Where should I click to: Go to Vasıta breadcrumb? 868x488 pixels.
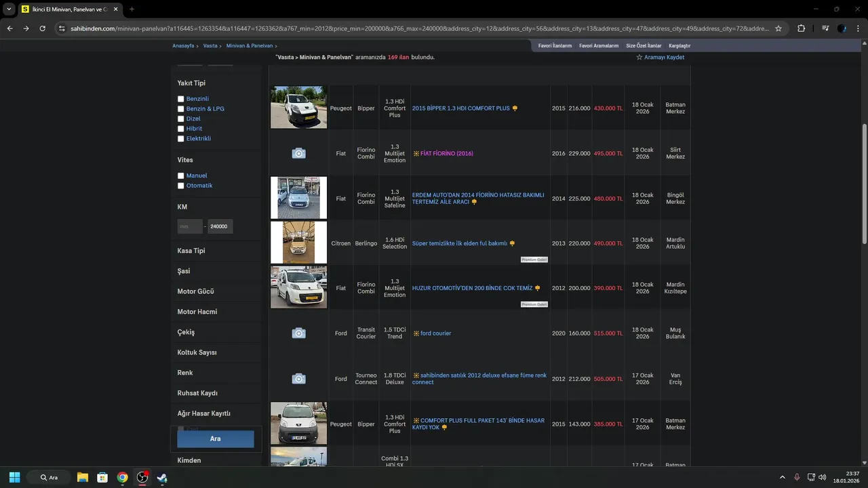(210, 45)
